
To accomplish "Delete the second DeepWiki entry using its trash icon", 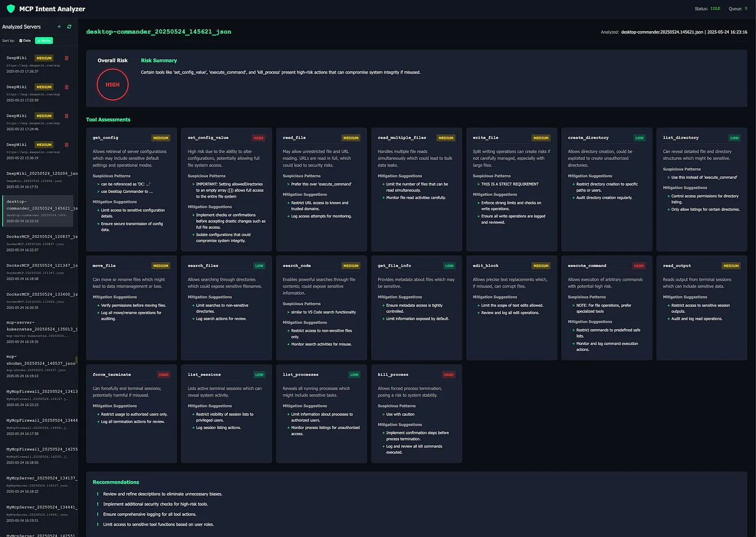I will coord(66,87).
